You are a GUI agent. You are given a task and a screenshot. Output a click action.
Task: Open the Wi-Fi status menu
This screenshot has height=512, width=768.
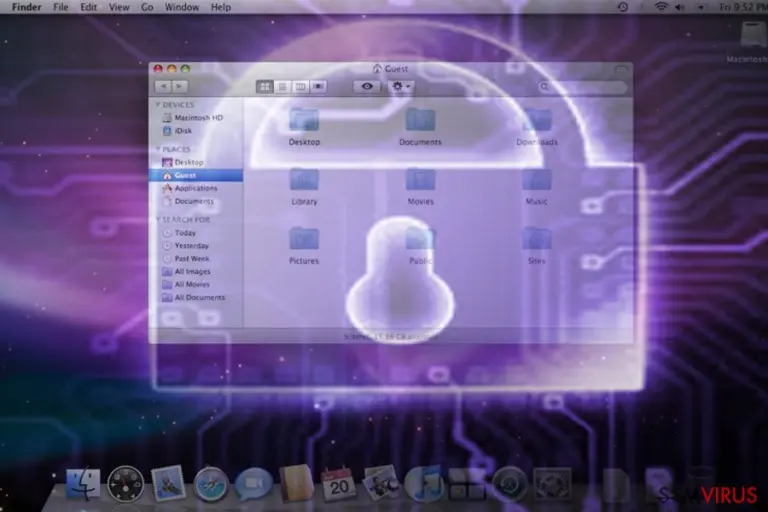pos(661,7)
